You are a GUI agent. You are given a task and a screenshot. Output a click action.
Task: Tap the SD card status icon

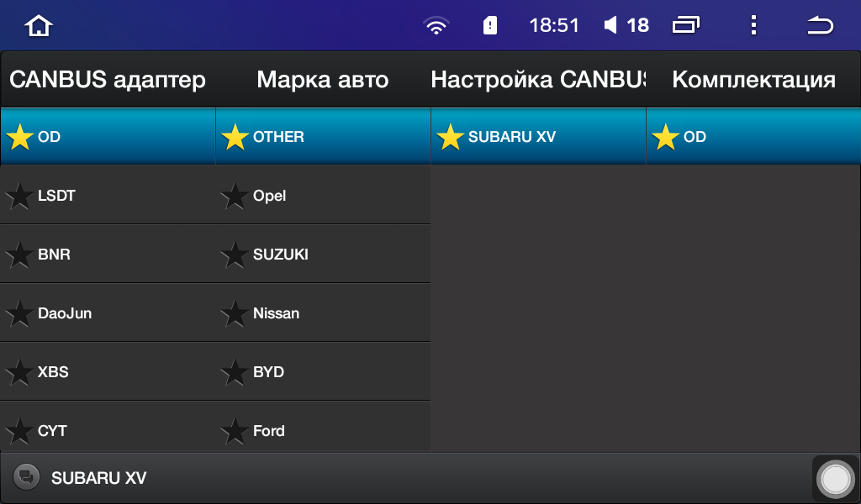[x=490, y=26]
